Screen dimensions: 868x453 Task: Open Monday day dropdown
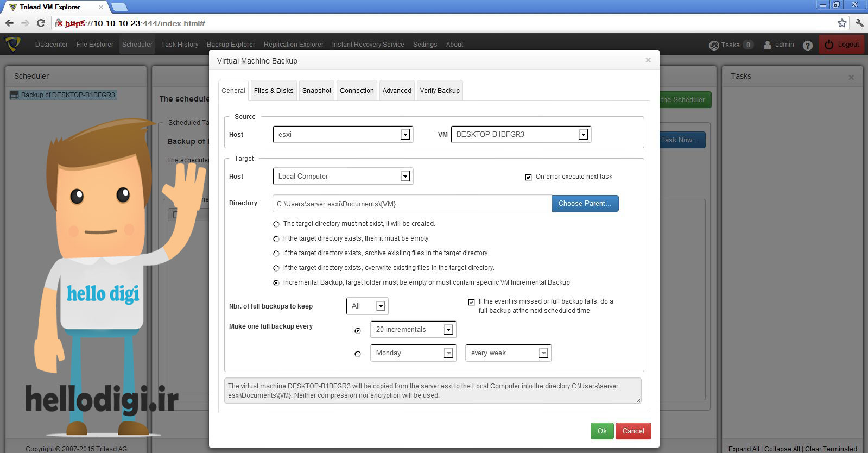click(x=413, y=353)
